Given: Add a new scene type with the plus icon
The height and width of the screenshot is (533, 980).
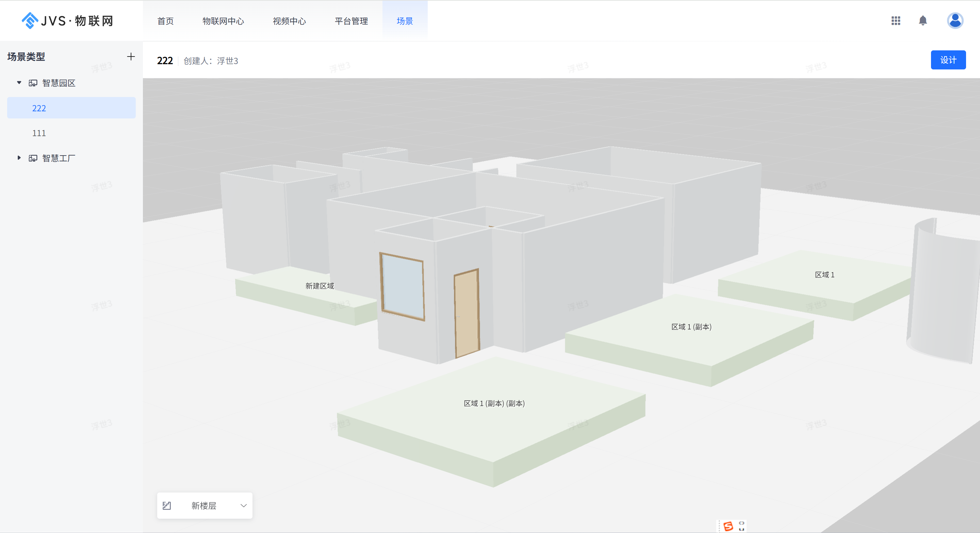Looking at the screenshot, I should coord(130,57).
